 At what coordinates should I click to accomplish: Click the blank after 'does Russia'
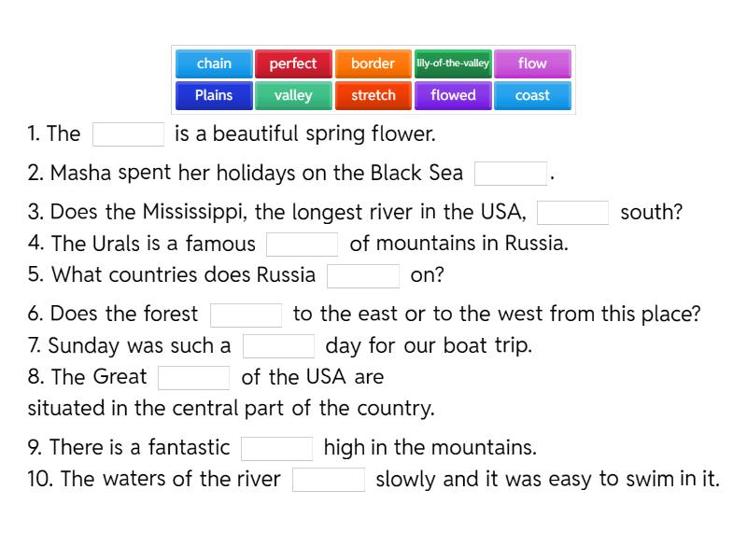363,276
